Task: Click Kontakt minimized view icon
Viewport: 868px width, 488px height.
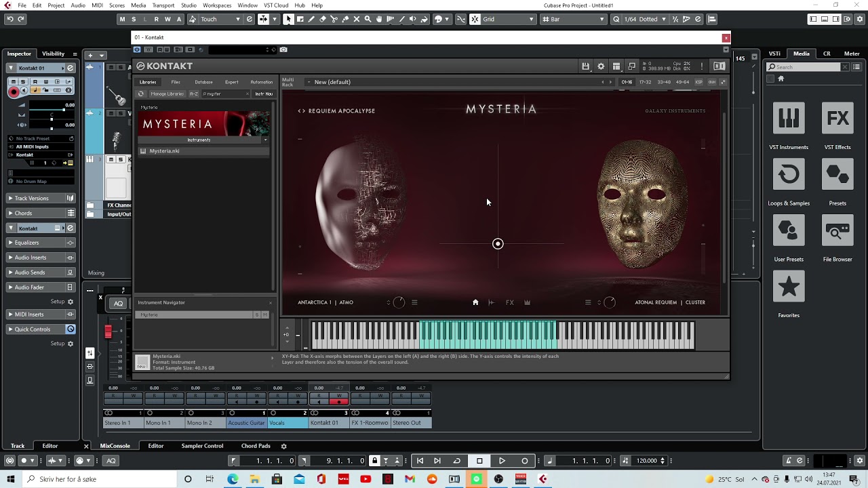Action: tap(632, 66)
